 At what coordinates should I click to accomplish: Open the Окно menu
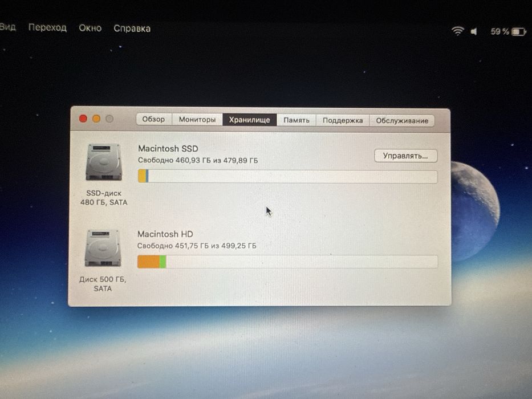click(90, 28)
